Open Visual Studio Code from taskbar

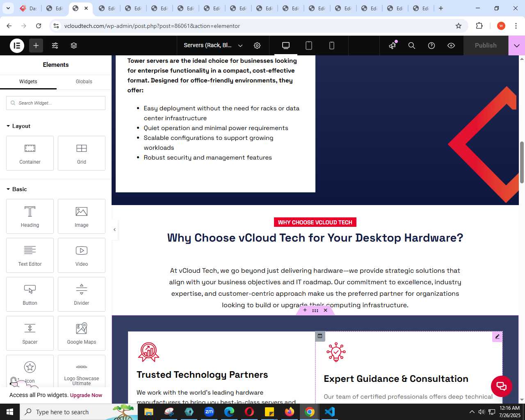(330, 412)
